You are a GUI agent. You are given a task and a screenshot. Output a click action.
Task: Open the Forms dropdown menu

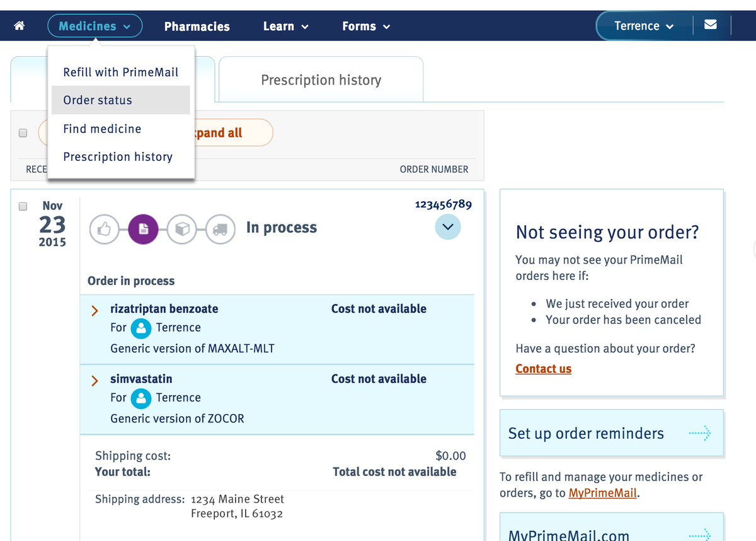tap(366, 26)
